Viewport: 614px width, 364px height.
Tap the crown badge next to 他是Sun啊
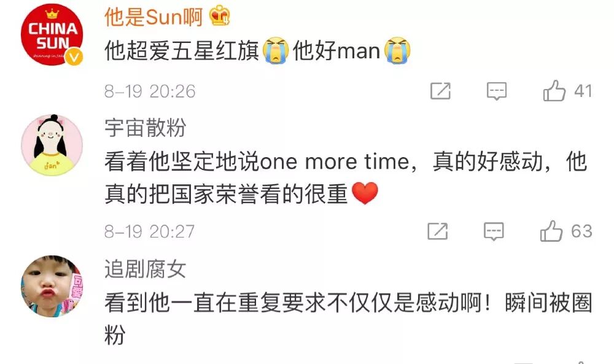220,17
